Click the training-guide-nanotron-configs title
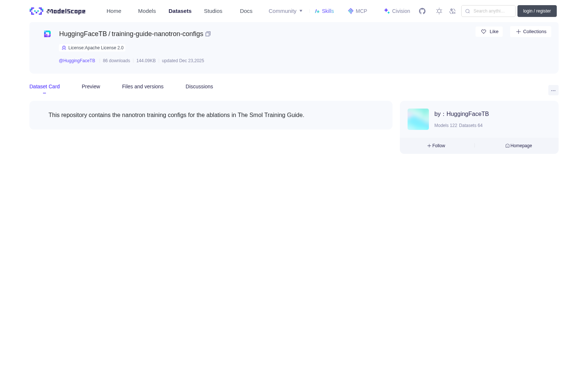588x368 pixels. [x=157, y=34]
